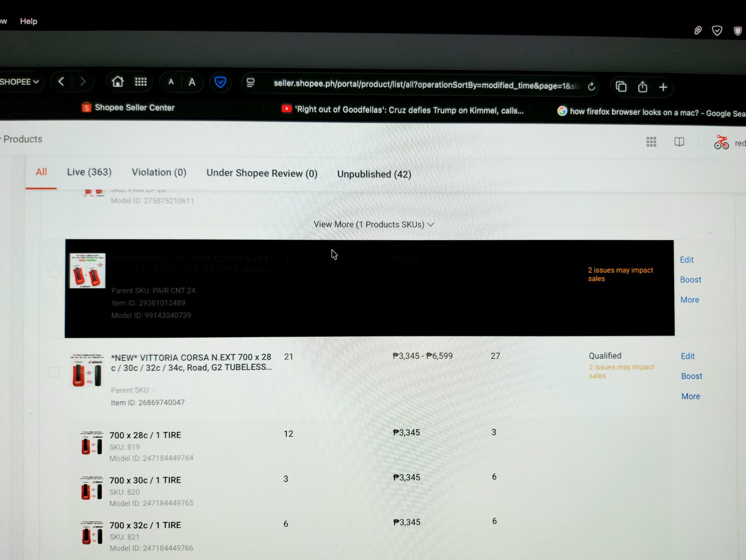Open More for the PAIR CNT 24 product
The height and width of the screenshot is (560, 746).
(690, 300)
